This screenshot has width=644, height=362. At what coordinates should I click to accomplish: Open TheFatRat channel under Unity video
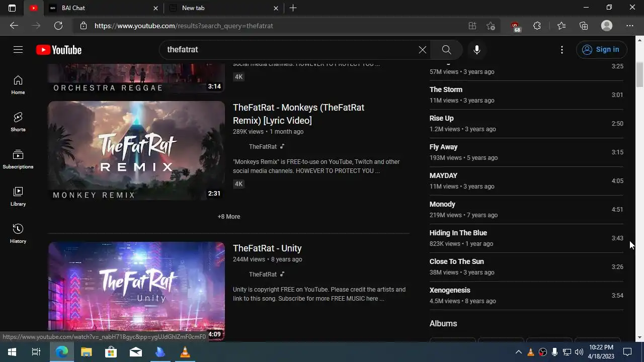tap(263, 275)
